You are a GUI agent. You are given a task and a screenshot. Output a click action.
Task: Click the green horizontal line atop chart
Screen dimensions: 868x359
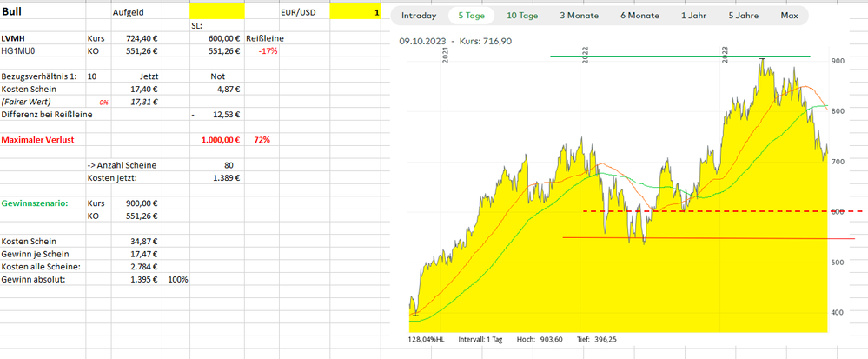[x=678, y=57]
